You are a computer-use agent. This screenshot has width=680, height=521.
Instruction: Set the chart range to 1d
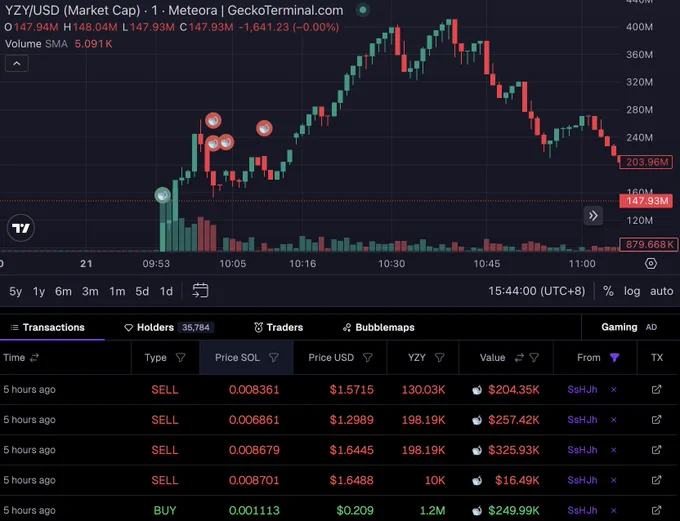point(166,291)
